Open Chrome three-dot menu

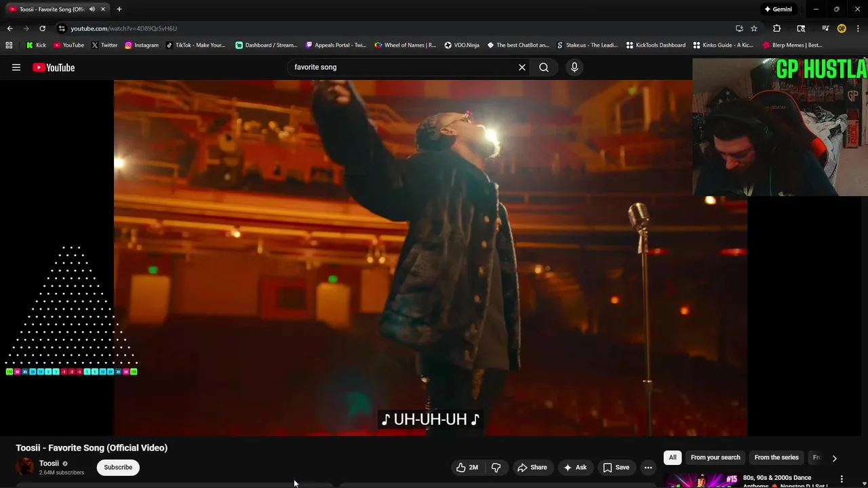(859, 28)
